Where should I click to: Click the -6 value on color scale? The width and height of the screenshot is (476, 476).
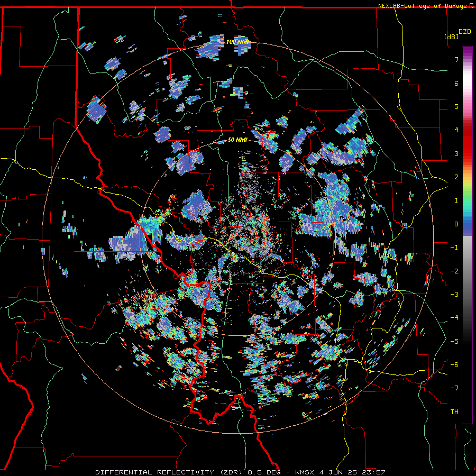click(454, 364)
